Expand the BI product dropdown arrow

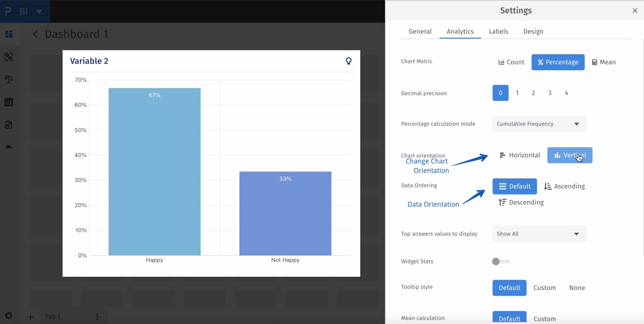pos(39,11)
